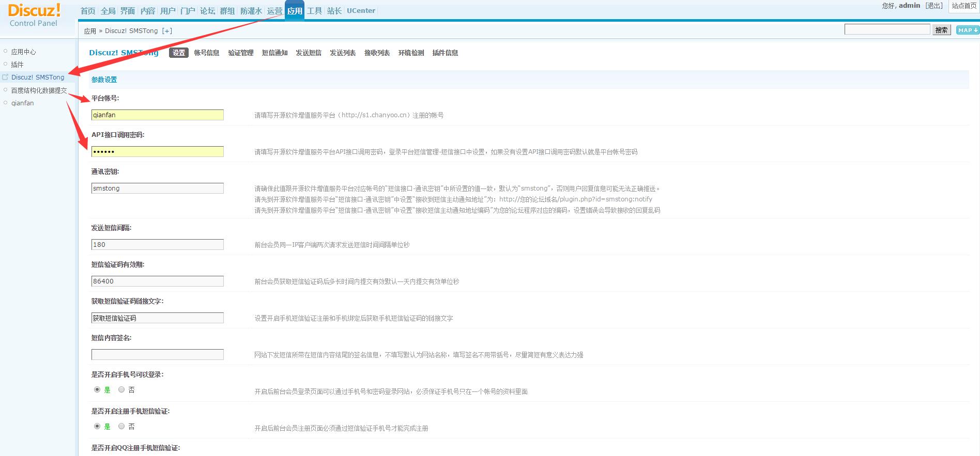Select 是 for 是否开启手机号可以登录

97,390
